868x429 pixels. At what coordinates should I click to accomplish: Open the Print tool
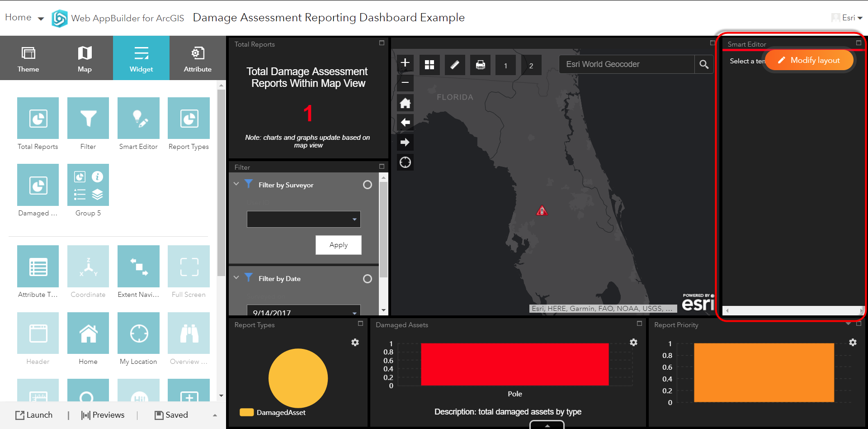point(480,65)
